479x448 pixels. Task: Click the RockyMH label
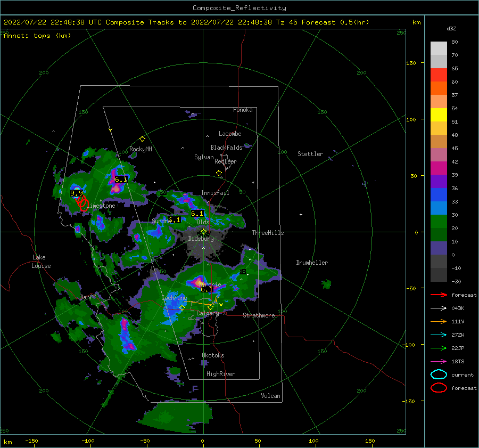tap(141, 149)
